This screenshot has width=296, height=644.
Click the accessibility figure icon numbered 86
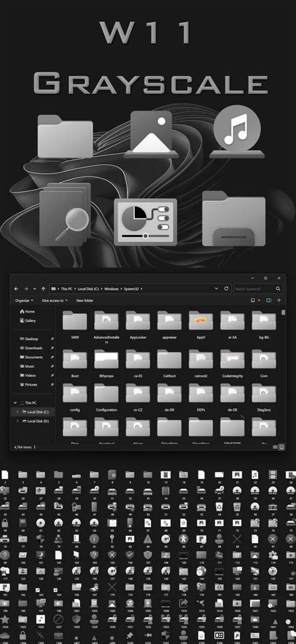[184, 539]
